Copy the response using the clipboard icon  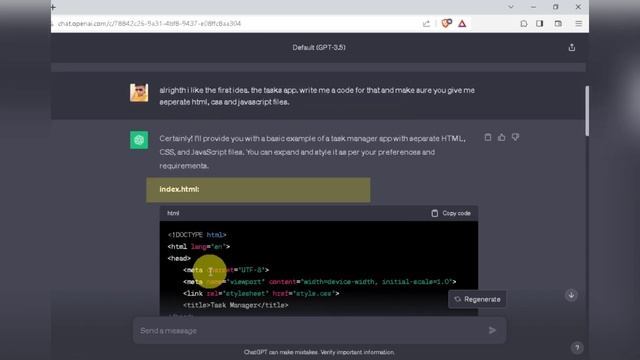coord(488,138)
